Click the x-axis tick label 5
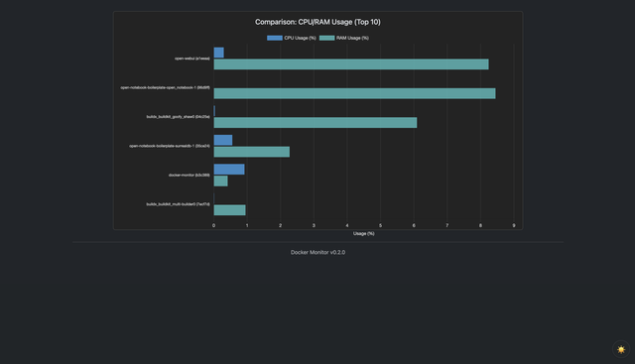This screenshot has height=364, width=635. coord(380,225)
